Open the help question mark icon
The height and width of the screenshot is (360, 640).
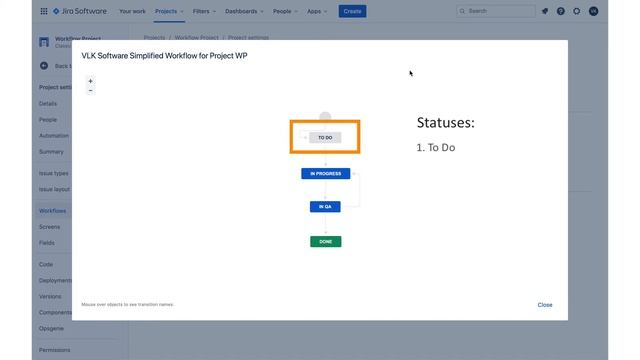561,11
